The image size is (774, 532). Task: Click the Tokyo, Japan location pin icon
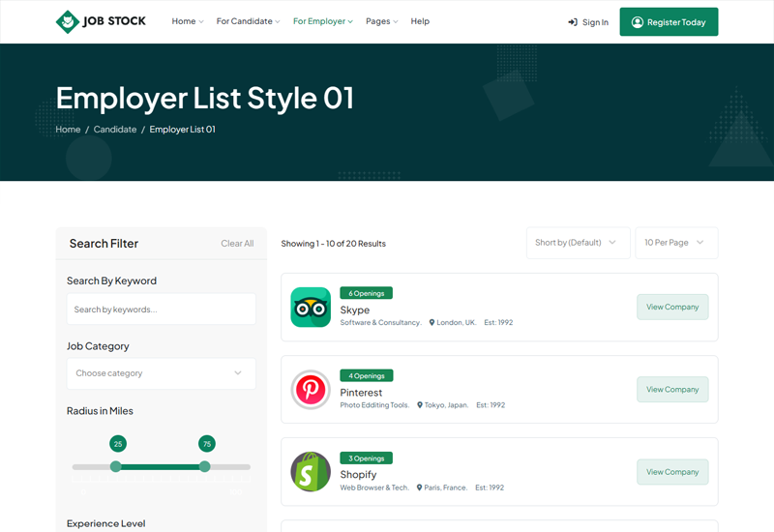pyautogui.click(x=420, y=404)
